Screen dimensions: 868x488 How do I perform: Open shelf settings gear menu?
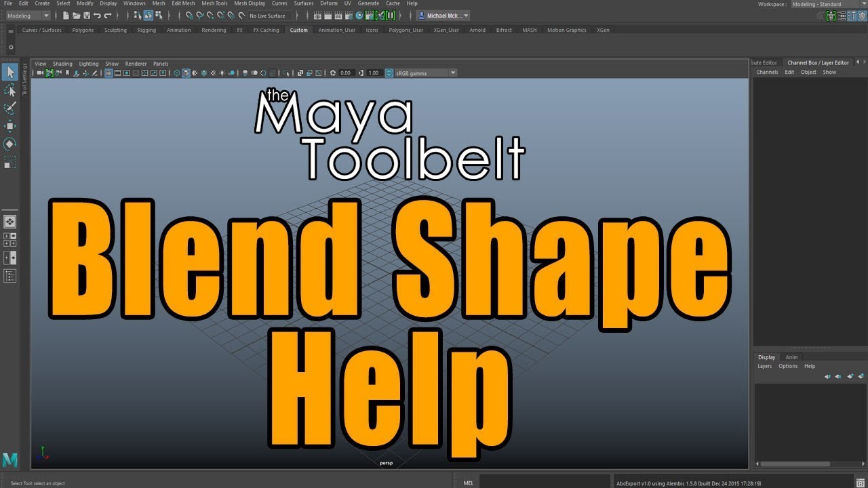10,47
